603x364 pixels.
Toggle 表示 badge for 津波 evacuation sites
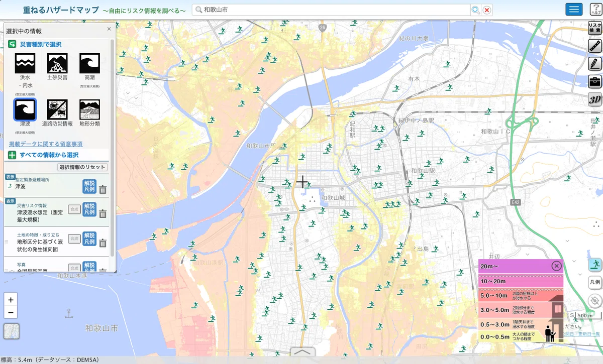(10, 177)
